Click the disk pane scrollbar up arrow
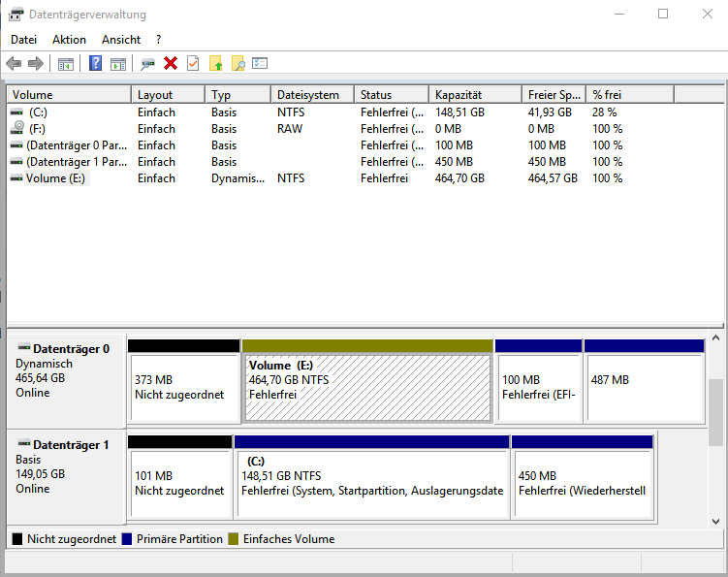The image size is (728, 577). pos(716,338)
